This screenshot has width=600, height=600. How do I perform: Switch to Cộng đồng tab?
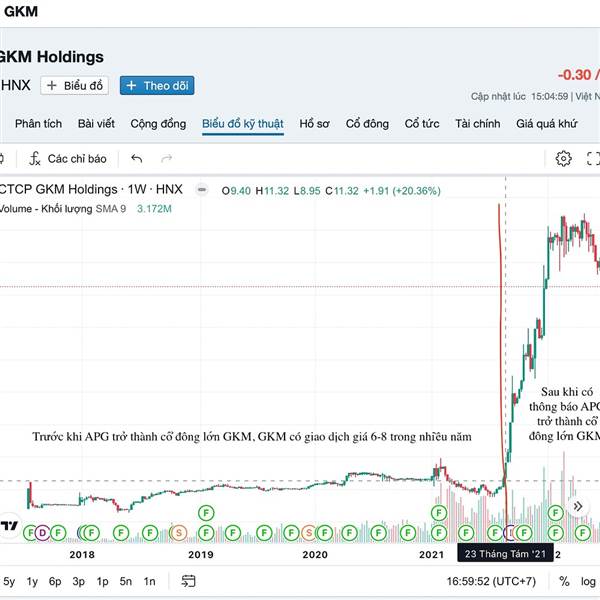(158, 124)
